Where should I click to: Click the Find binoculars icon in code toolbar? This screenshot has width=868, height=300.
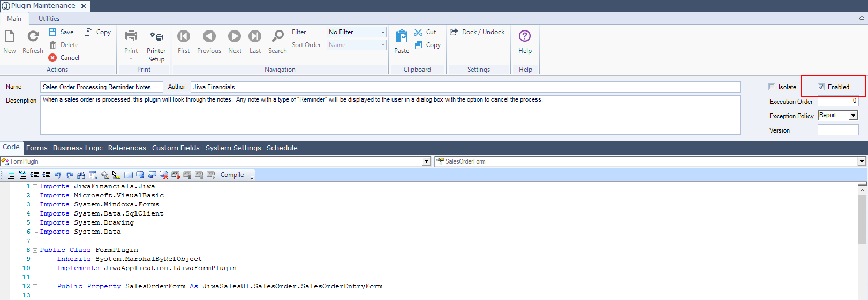[x=81, y=175]
